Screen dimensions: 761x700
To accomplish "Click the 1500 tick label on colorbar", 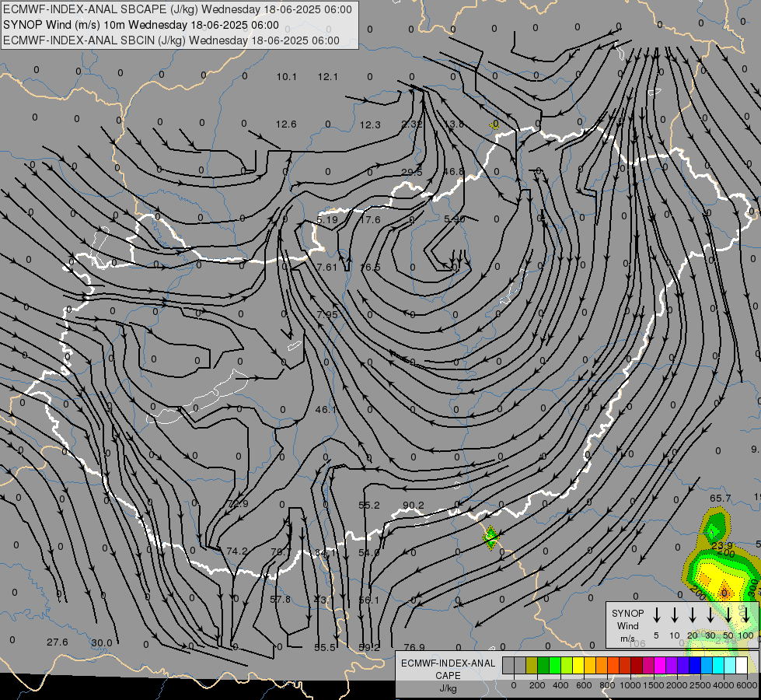I will (653, 685).
